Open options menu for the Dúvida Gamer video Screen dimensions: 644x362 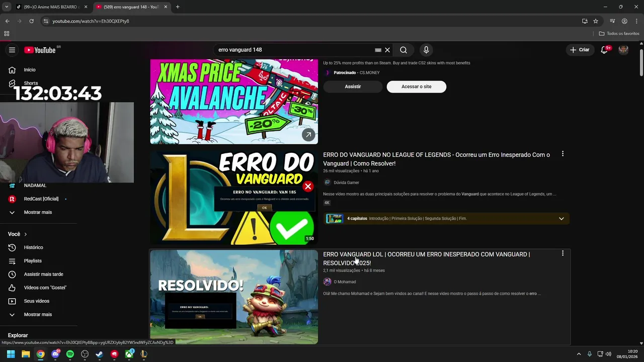(x=562, y=154)
